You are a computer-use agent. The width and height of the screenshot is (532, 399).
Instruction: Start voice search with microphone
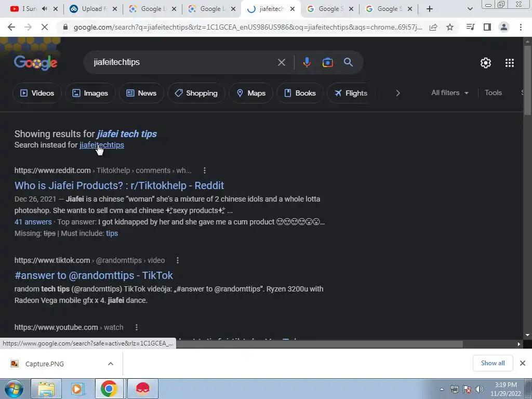click(x=307, y=62)
